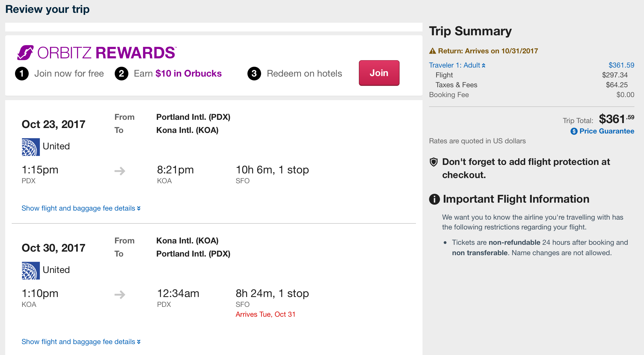Click the United logo on Oct 23 flight
Image resolution: width=644 pixels, height=355 pixels.
point(31,147)
